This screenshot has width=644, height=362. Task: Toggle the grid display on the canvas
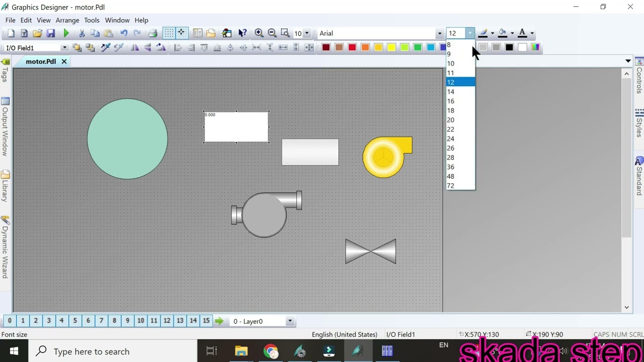point(169,33)
